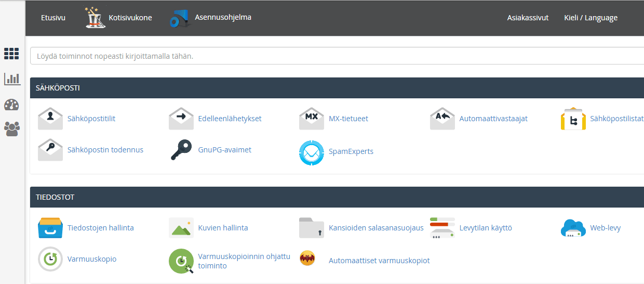This screenshot has width=644, height=284.
Task: Open the Edelleenlähetykset forwarders icon
Action: click(181, 119)
